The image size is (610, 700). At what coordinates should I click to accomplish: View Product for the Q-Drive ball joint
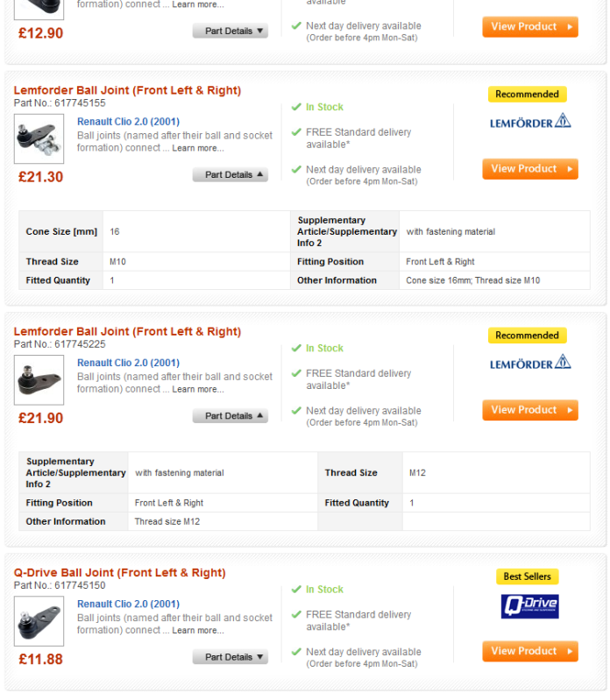529,651
